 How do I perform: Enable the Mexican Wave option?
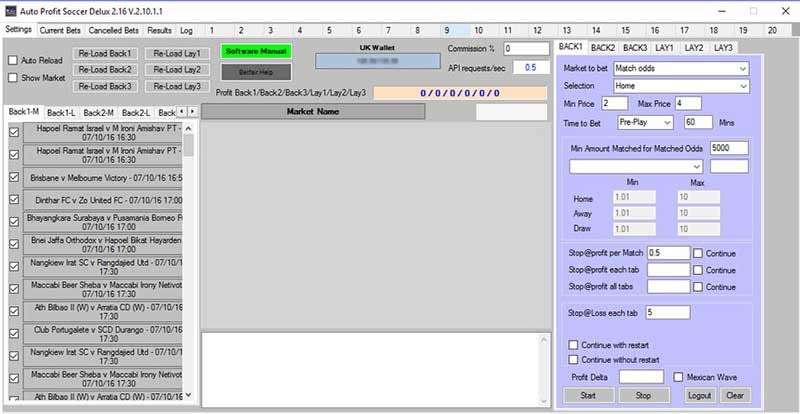tap(678, 377)
